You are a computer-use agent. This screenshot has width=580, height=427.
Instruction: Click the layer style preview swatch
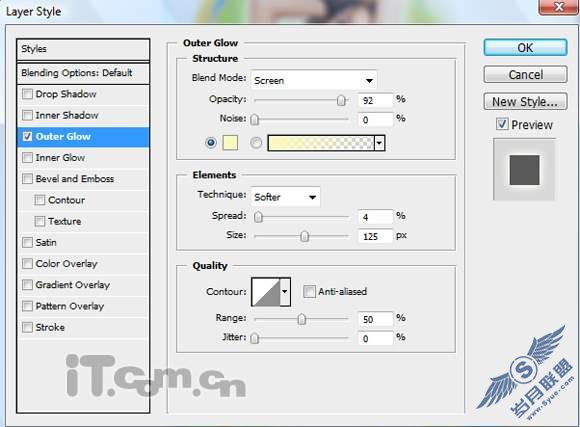pos(524,170)
